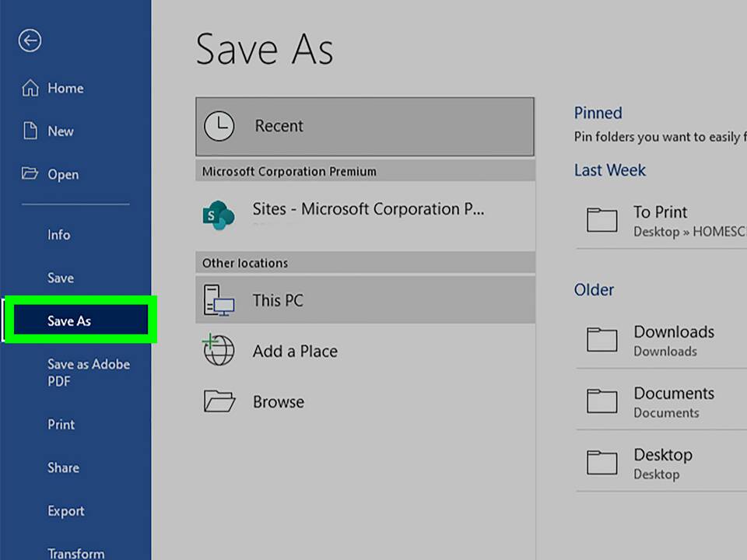Image resolution: width=747 pixels, height=560 pixels.
Task: Select Save in the sidebar
Action: click(61, 278)
